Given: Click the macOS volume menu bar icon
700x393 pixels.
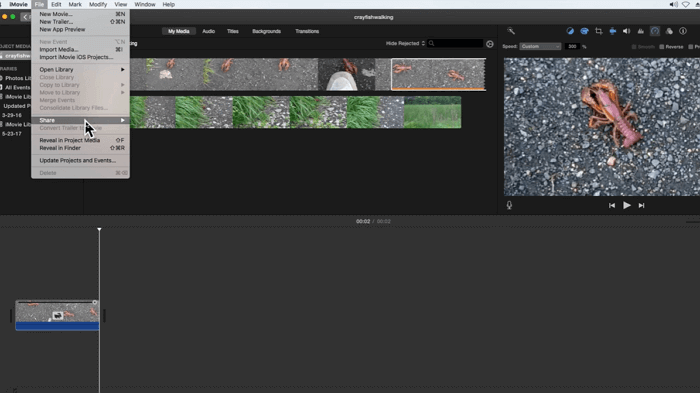Looking at the screenshot, I should (673, 4).
